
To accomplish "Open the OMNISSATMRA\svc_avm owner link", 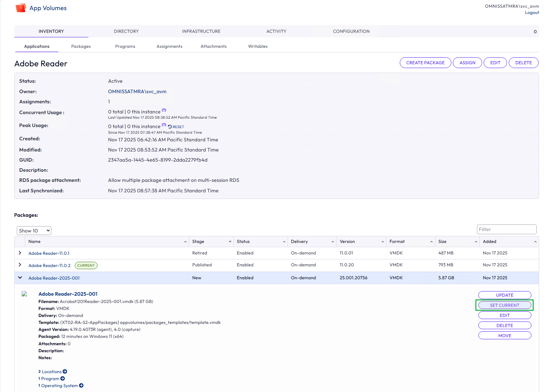I will 137,91.
